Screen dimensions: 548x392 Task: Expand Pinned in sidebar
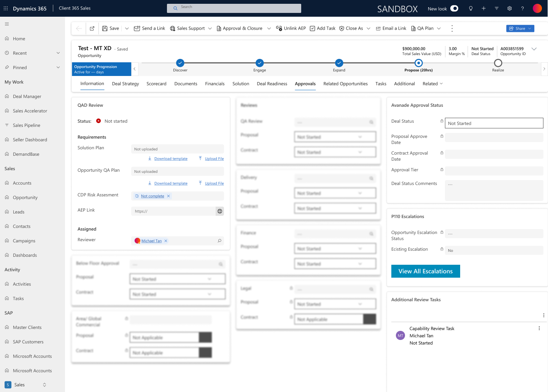tap(58, 68)
